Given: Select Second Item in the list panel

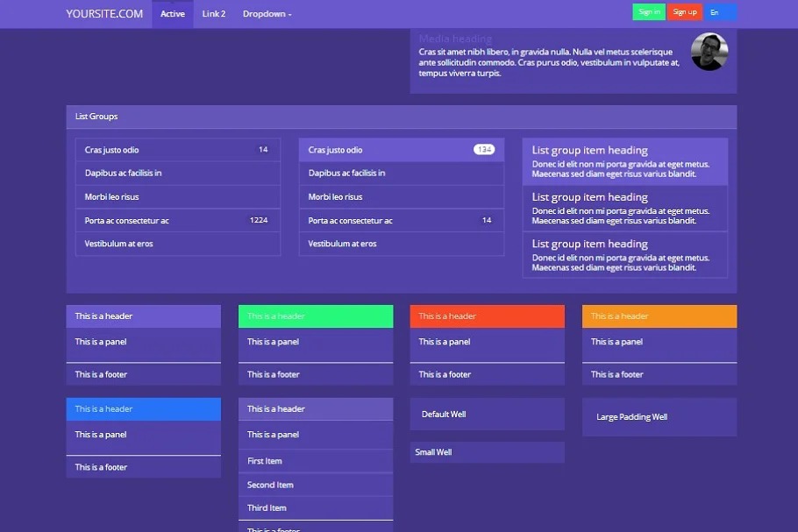Looking at the screenshot, I should click(x=315, y=485).
